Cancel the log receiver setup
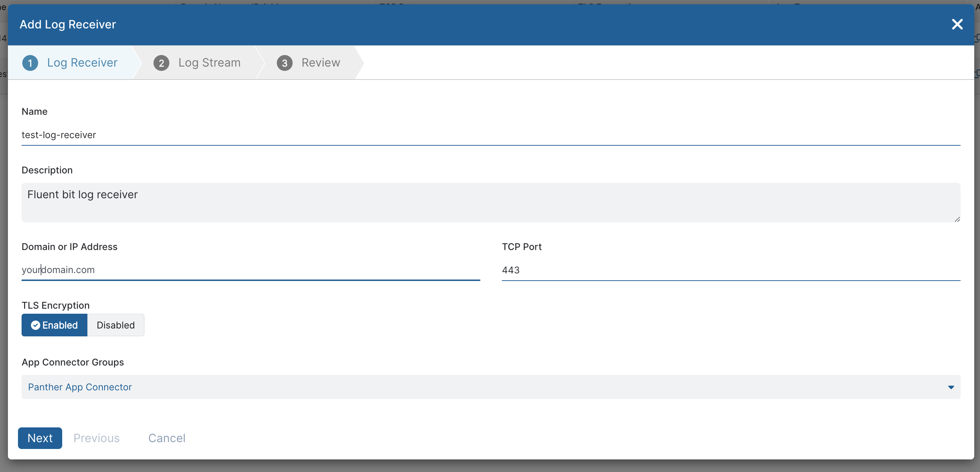This screenshot has width=980, height=472. (x=166, y=438)
